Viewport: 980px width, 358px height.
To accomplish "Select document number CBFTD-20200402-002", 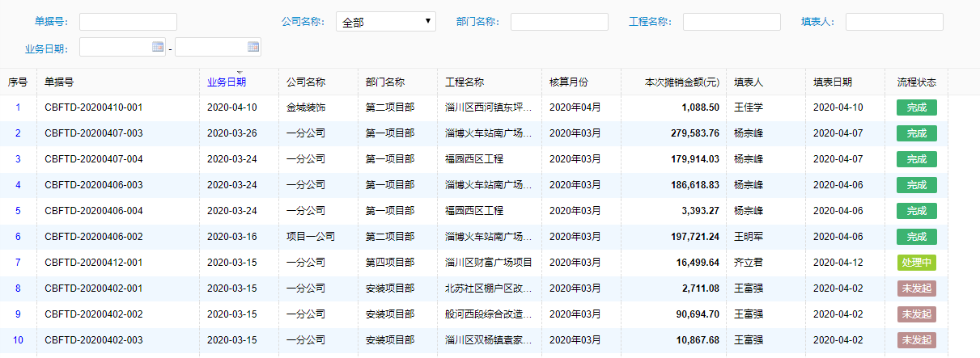I will (94, 314).
